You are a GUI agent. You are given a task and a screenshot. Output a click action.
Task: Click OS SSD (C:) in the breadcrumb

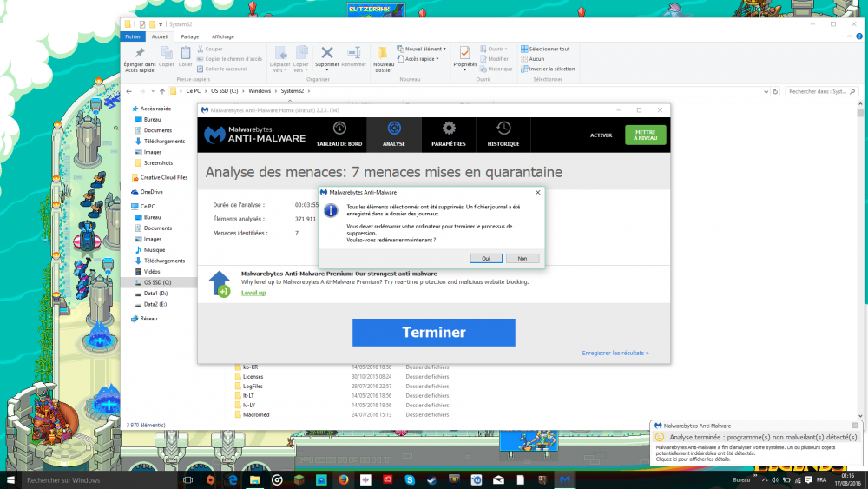pyautogui.click(x=224, y=91)
